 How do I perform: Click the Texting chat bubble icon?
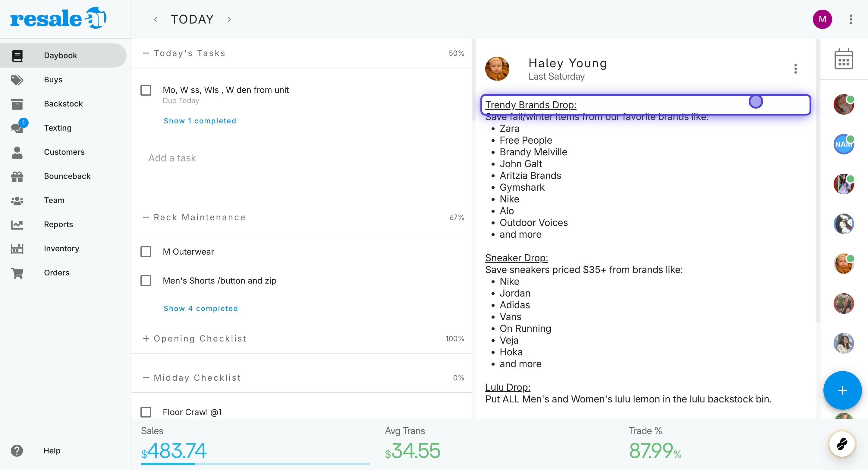click(x=17, y=128)
